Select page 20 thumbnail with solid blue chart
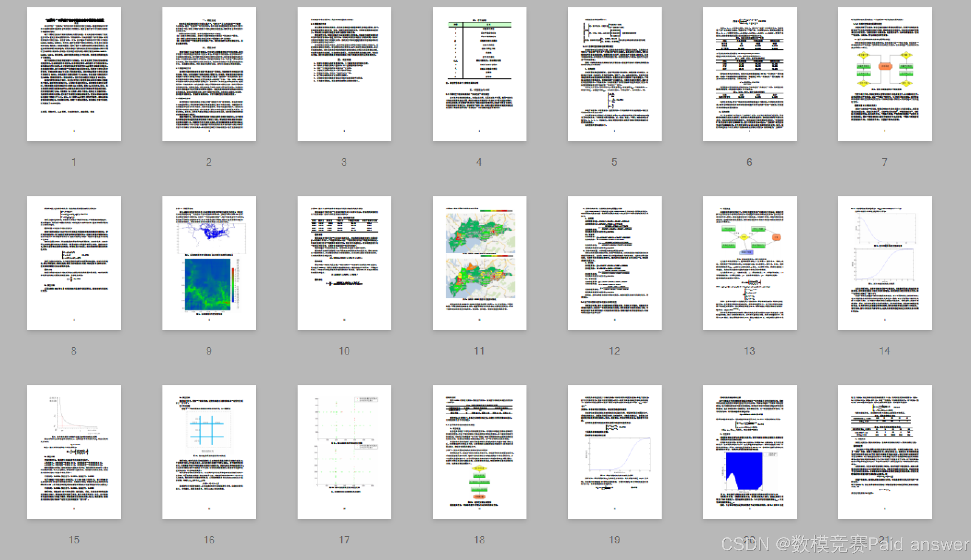Screen dimensions: 971x560 pyautogui.click(x=749, y=452)
